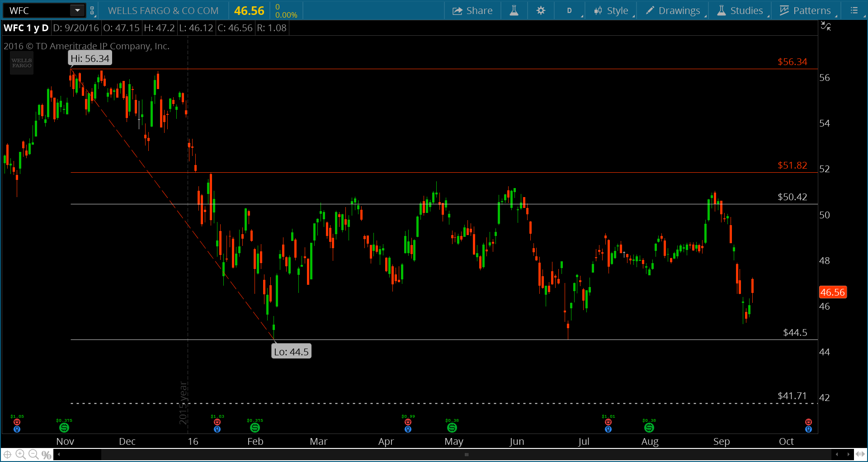Click the scrollbar left arrow
Viewport: 868px width, 462px height.
click(59, 454)
